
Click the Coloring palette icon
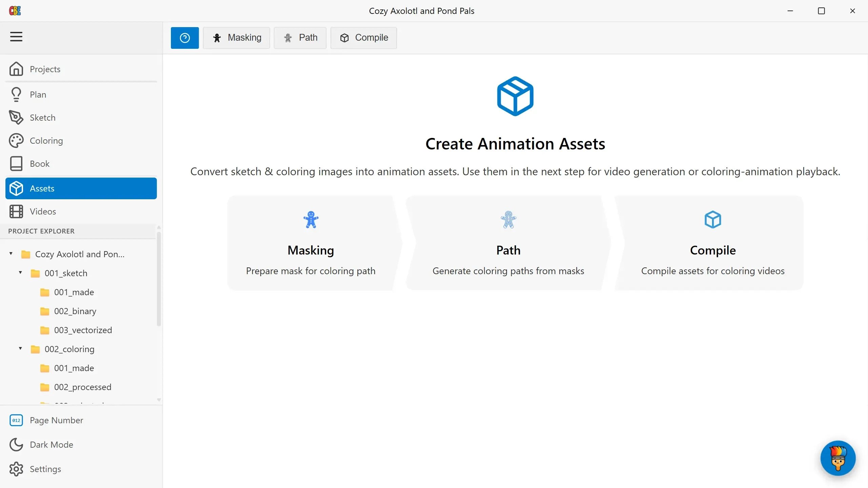click(x=16, y=141)
